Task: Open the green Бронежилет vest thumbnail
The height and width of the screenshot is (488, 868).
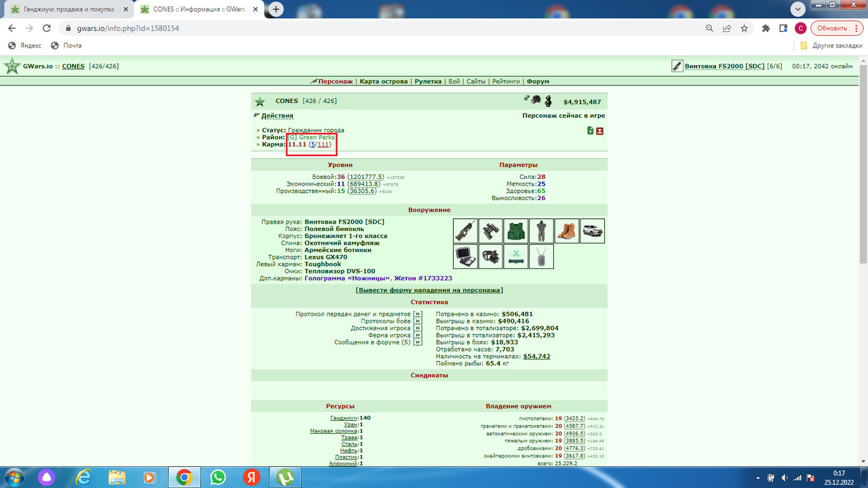Action: (x=516, y=231)
